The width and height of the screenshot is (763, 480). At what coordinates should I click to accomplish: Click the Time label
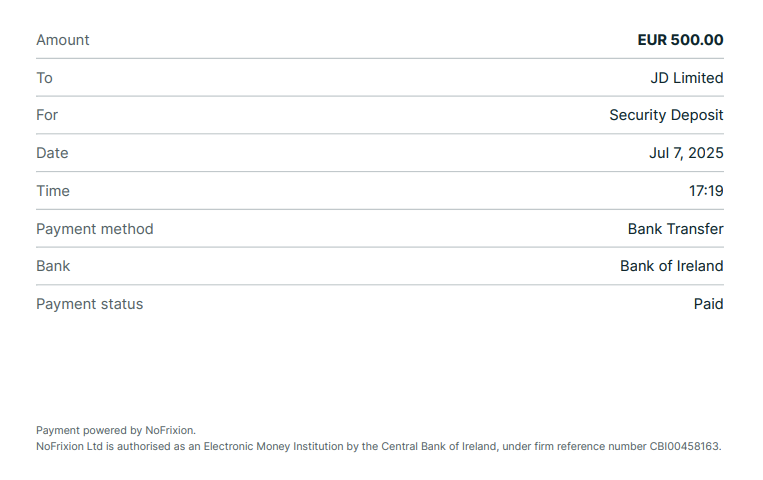(53, 191)
